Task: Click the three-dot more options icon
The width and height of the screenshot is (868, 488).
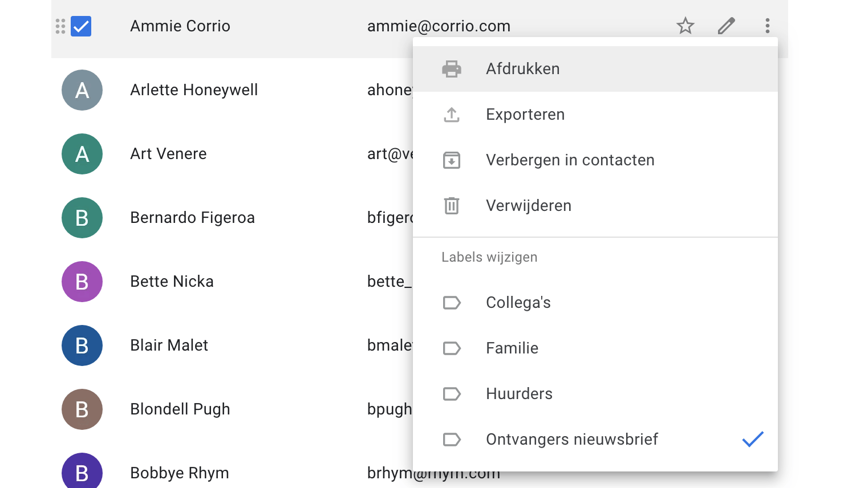Action: click(767, 26)
